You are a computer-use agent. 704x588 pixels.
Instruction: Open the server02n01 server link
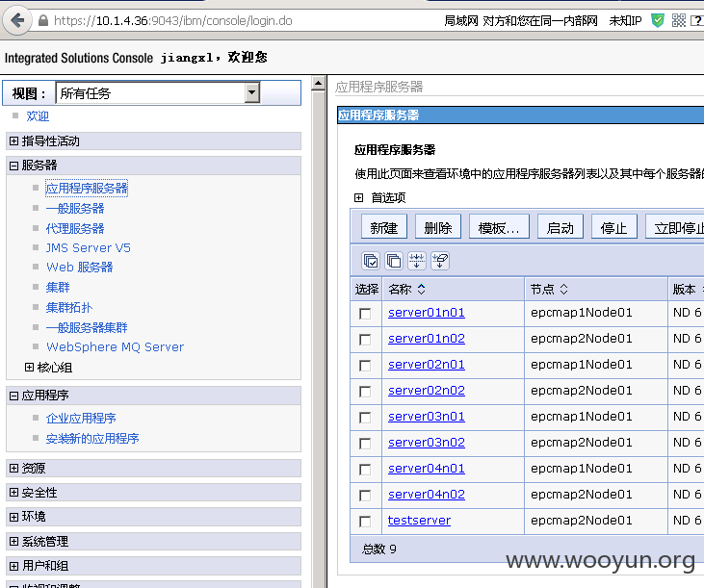[x=427, y=365]
